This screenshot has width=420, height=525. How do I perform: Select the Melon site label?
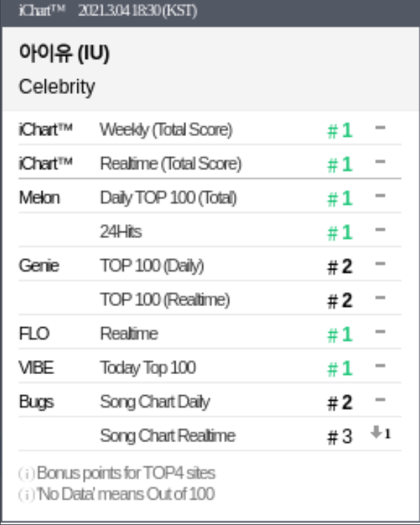(x=39, y=197)
